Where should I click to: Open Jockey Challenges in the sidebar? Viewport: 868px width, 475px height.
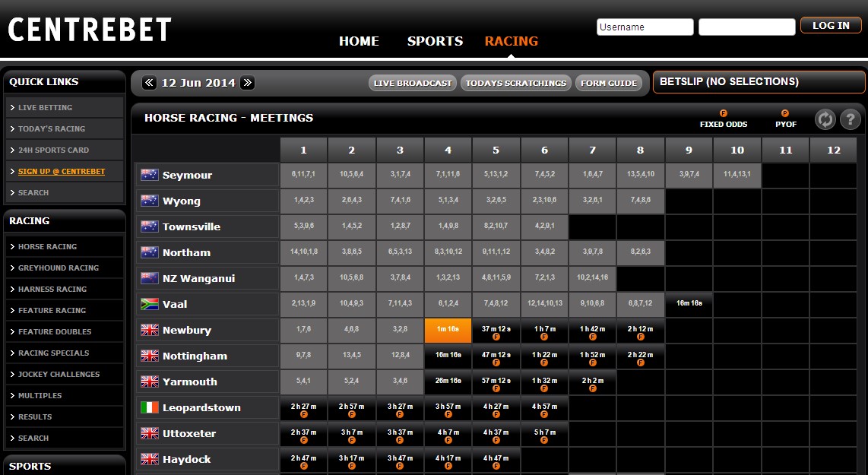(x=64, y=374)
